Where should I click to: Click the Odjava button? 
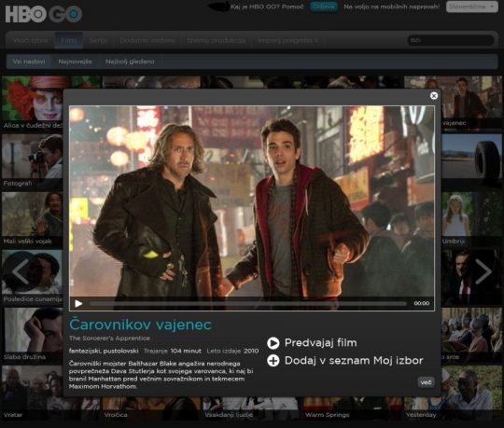point(324,7)
